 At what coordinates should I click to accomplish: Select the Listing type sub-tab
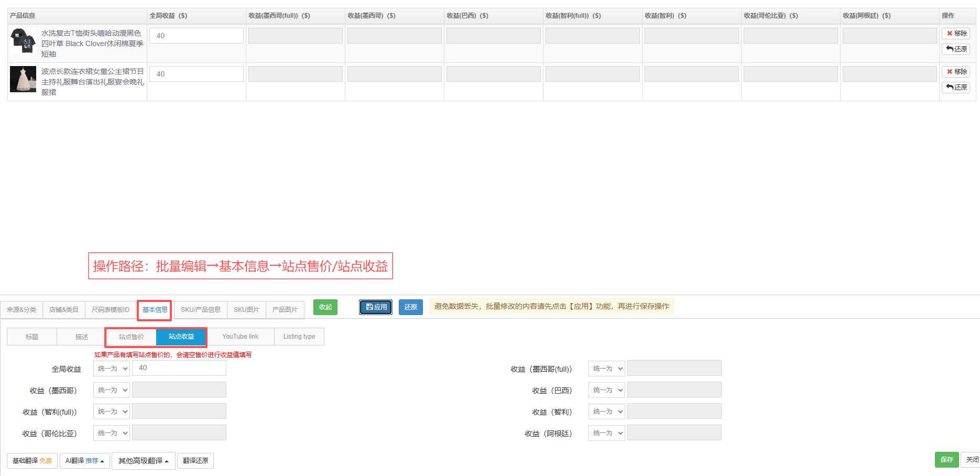299,337
